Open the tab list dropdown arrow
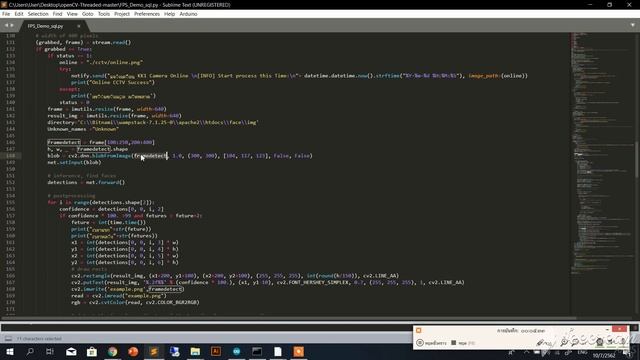The height and width of the screenshot is (360, 640). pyautogui.click(x=633, y=25)
